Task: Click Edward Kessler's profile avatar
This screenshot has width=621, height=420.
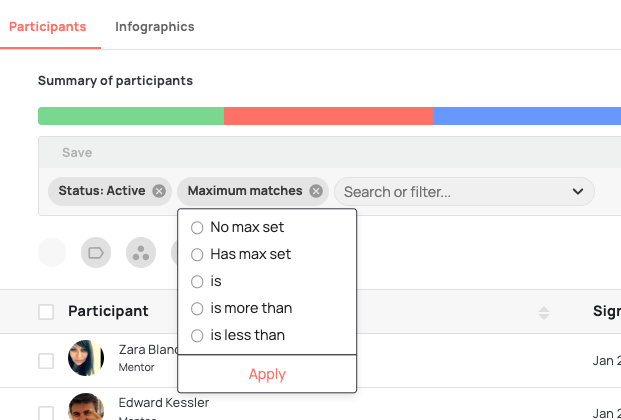Action: [86, 407]
